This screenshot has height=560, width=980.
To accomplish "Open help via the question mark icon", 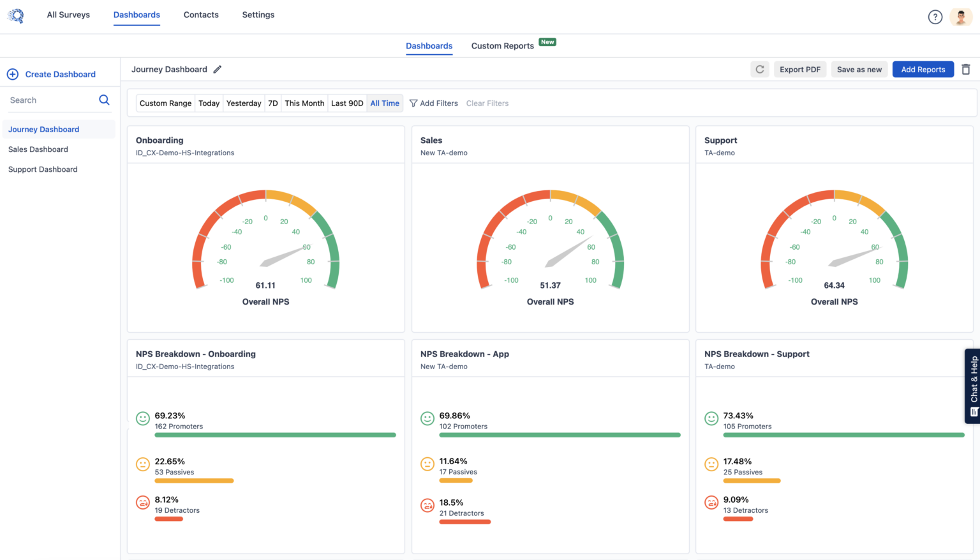I will click(935, 17).
